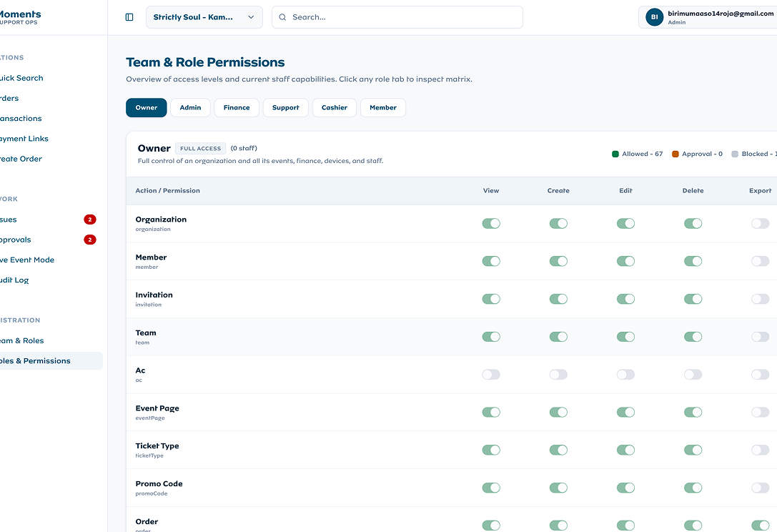Image resolution: width=777 pixels, height=532 pixels.
Task: Toggle Order View permission
Action: pos(491,526)
